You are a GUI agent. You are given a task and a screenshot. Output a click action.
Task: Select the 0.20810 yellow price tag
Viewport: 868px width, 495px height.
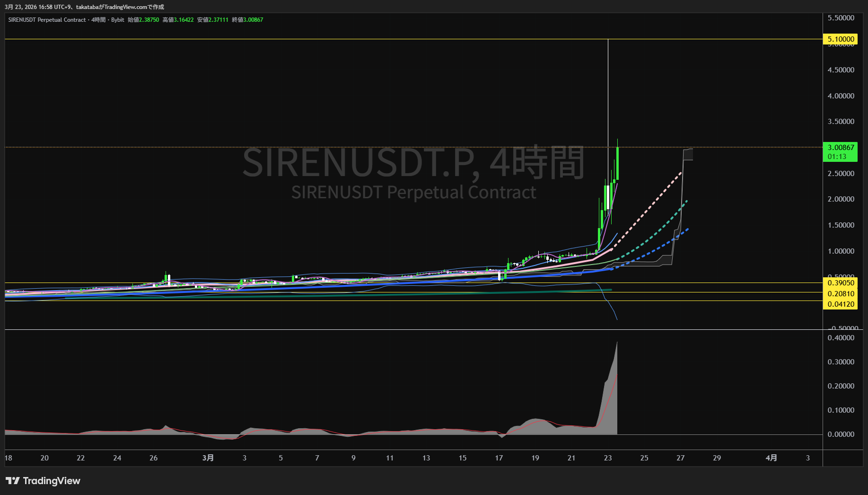pos(840,294)
